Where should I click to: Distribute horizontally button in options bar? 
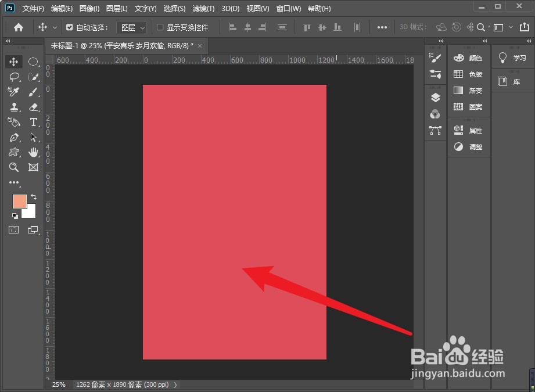tap(357, 27)
